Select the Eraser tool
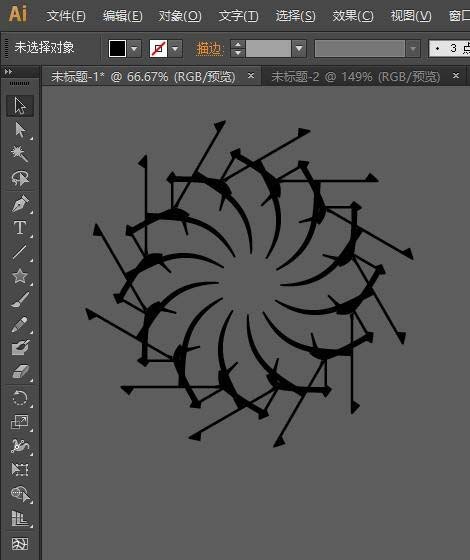470x560 pixels. pos(20,372)
